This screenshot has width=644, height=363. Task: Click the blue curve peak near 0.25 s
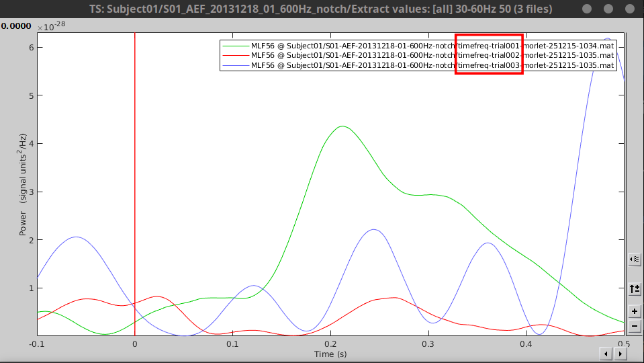tap(374, 230)
